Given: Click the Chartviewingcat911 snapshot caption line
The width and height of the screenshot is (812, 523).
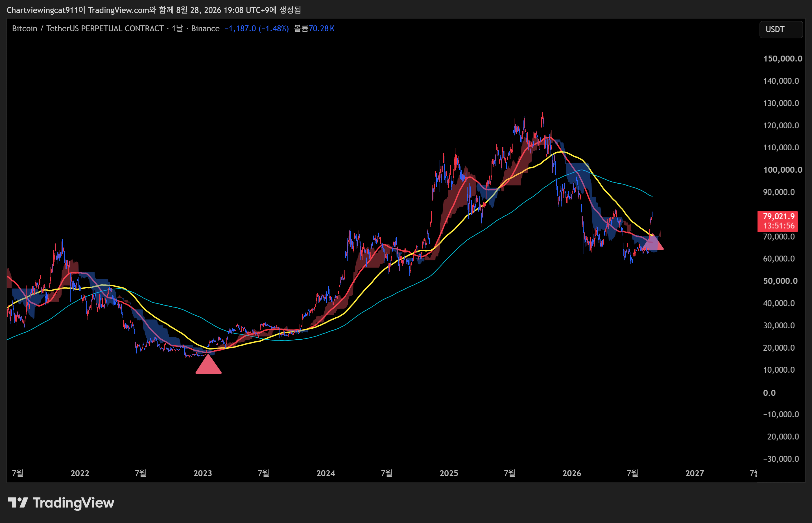Looking at the screenshot, I should [x=154, y=10].
